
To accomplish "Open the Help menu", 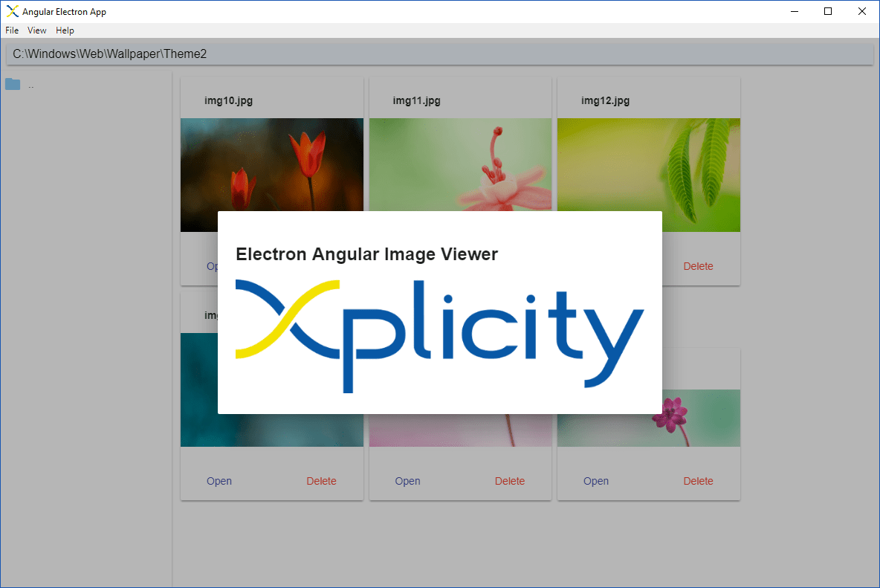I will tap(65, 30).
